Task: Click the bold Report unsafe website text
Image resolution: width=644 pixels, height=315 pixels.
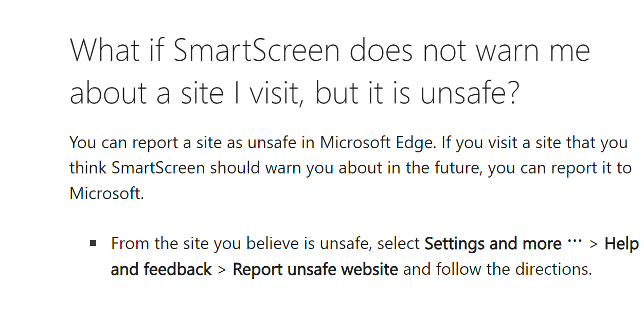Action: pyautogui.click(x=315, y=269)
